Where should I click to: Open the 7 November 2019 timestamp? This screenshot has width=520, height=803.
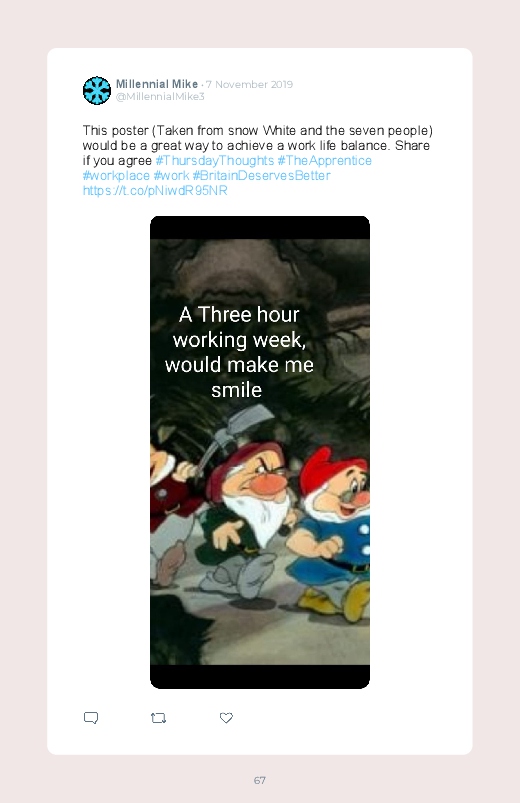(x=249, y=84)
